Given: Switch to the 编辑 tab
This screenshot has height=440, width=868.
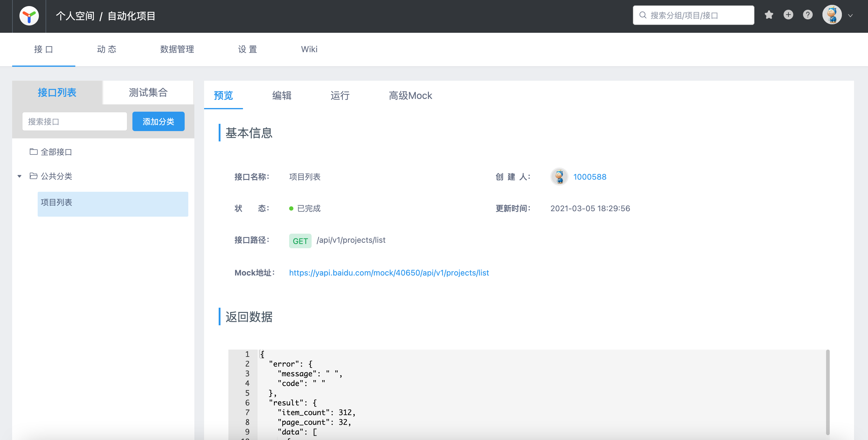Looking at the screenshot, I should point(282,96).
